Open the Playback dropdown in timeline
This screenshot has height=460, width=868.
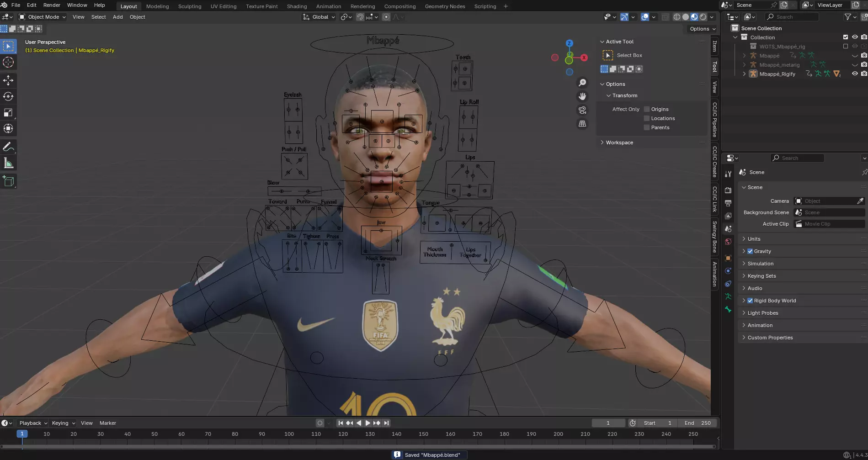[33, 423]
